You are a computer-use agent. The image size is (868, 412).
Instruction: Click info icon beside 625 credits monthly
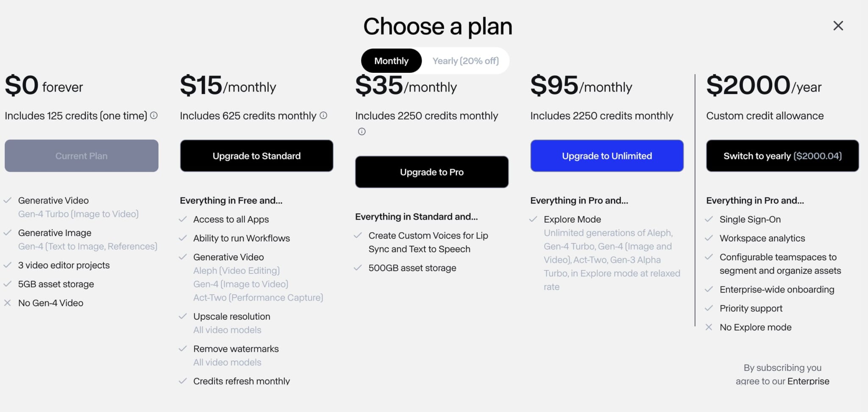click(323, 115)
